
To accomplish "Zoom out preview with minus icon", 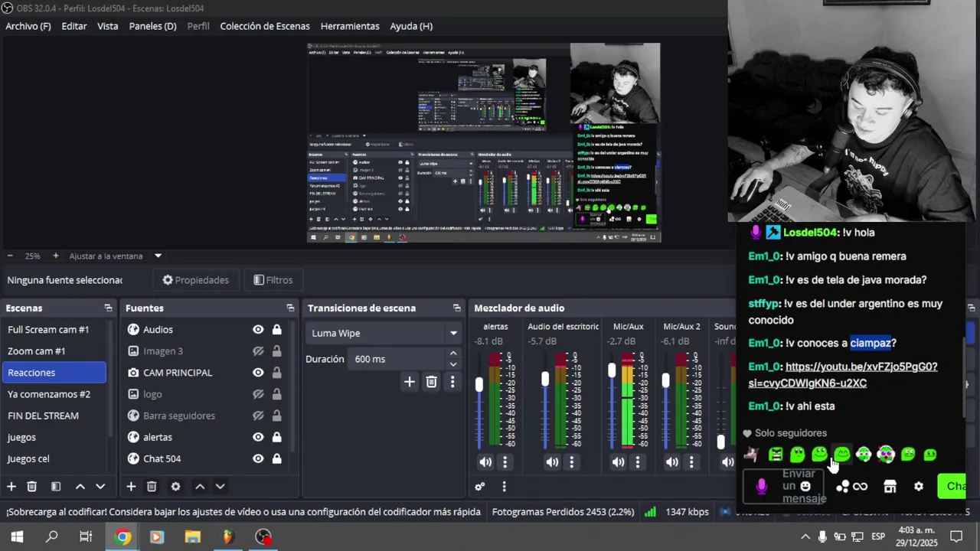I will (10, 256).
